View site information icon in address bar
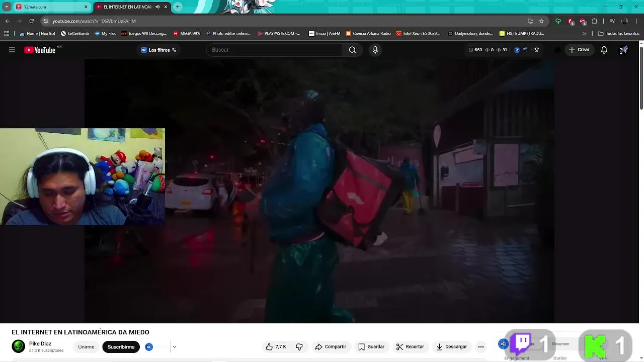 [x=46, y=21]
